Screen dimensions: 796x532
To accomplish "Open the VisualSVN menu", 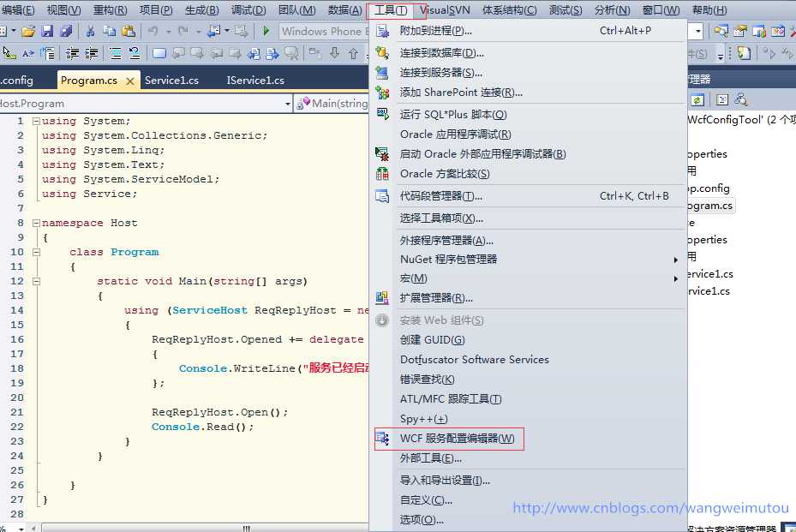I will click(x=445, y=10).
